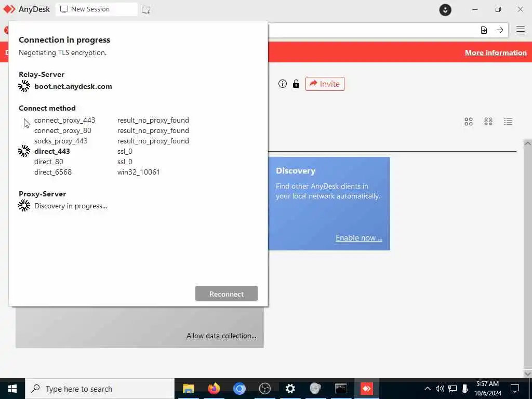The image size is (532, 399).
Task: Open Command Prompt from taskbar
Action: click(341, 389)
